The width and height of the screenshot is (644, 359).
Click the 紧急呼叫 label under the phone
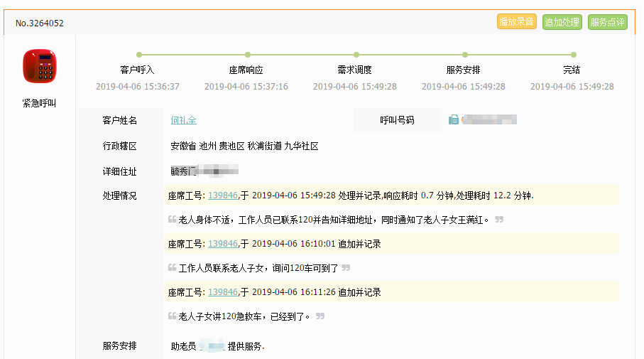pyautogui.click(x=39, y=103)
